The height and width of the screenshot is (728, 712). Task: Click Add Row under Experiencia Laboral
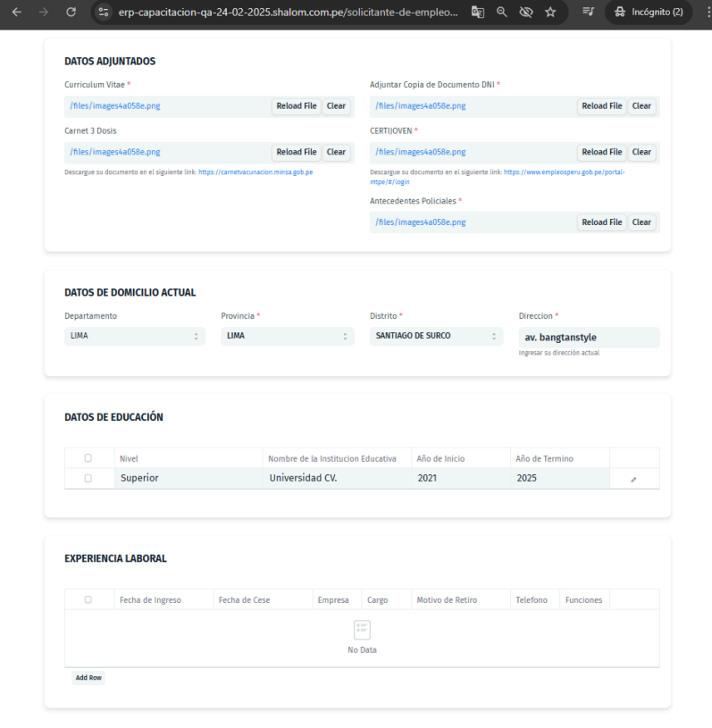tap(88, 678)
